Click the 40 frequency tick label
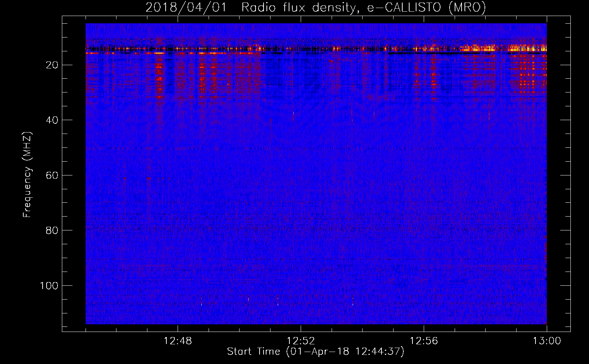The image size is (589, 364). pyautogui.click(x=52, y=120)
